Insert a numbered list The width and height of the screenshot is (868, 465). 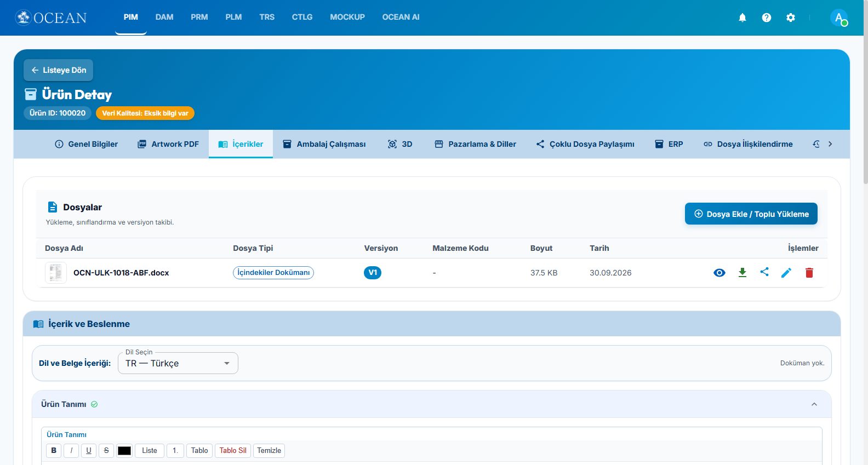pos(175,451)
